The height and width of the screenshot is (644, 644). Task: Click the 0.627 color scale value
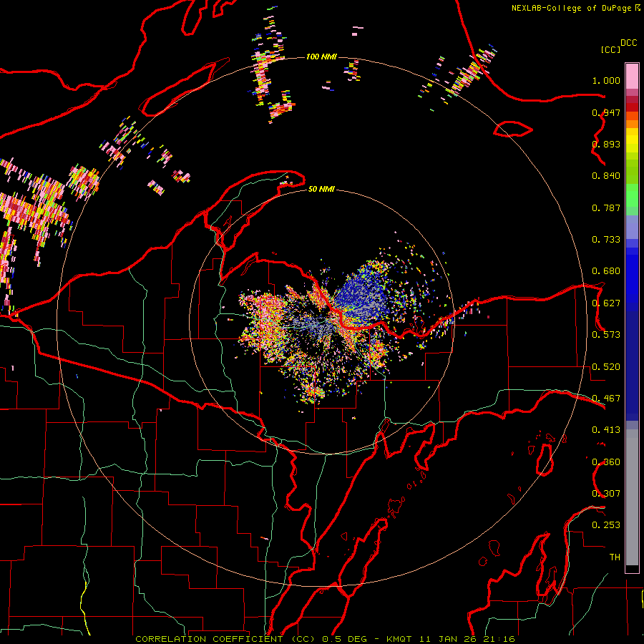click(x=606, y=303)
